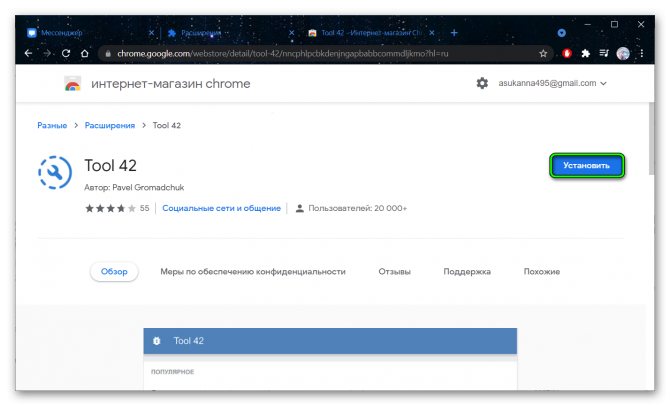Close the Tool 42 web store tab
This screenshot has height=406, width=670.
pyautogui.click(x=432, y=32)
